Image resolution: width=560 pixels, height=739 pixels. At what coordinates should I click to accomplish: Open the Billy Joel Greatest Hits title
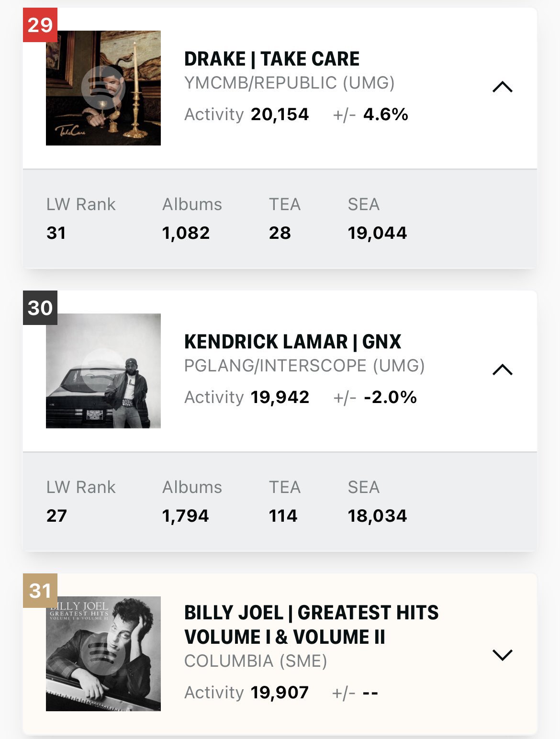pos(311,625)
